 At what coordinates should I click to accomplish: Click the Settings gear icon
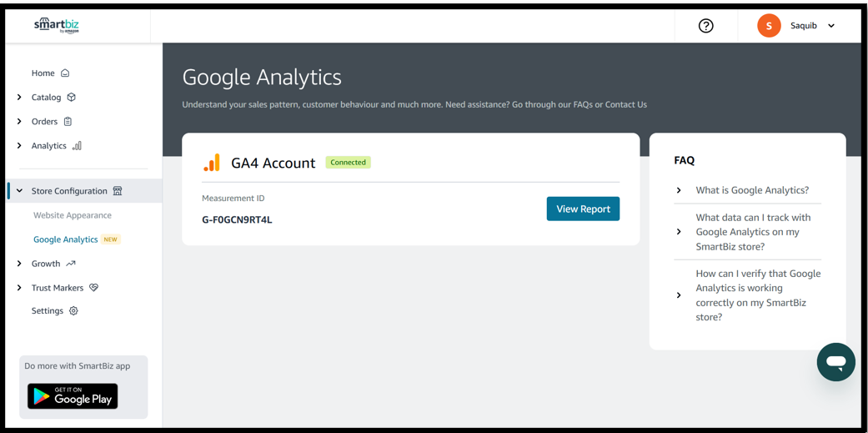73,311
